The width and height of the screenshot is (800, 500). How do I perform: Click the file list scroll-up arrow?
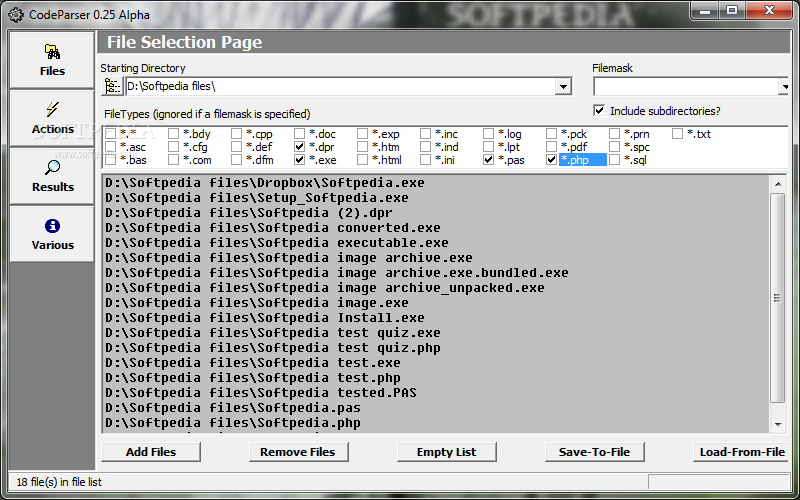pyautogui.click(x=778, y=184)
